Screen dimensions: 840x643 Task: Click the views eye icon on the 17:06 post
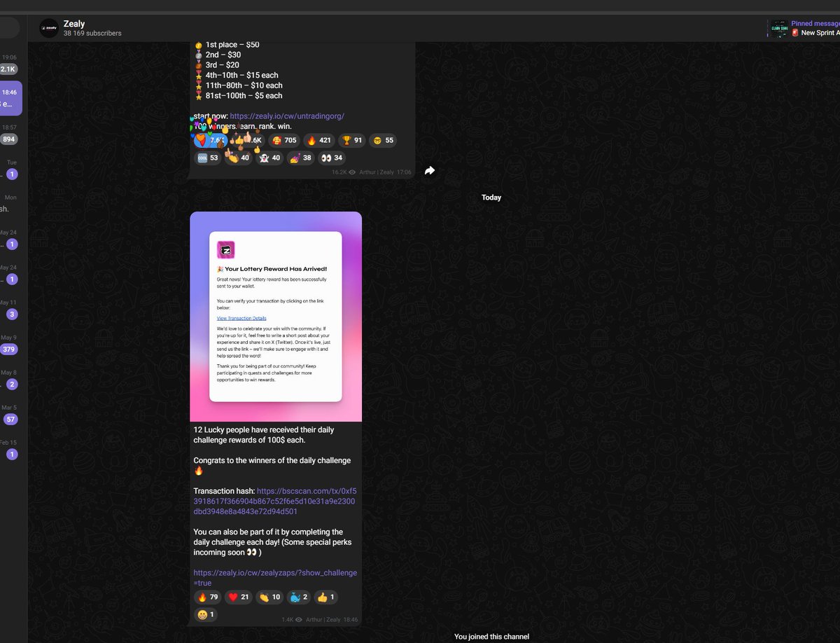[352, 172]
